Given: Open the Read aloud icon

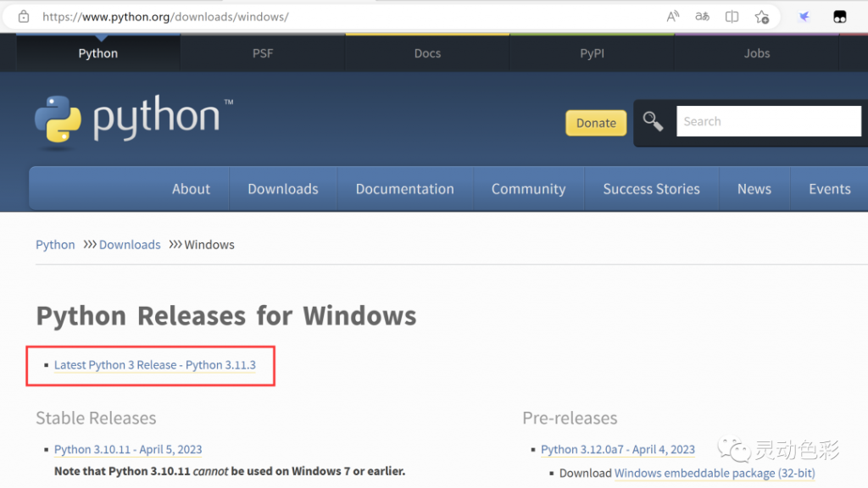Looking at the screenshot, I should (x=672, y=17).
